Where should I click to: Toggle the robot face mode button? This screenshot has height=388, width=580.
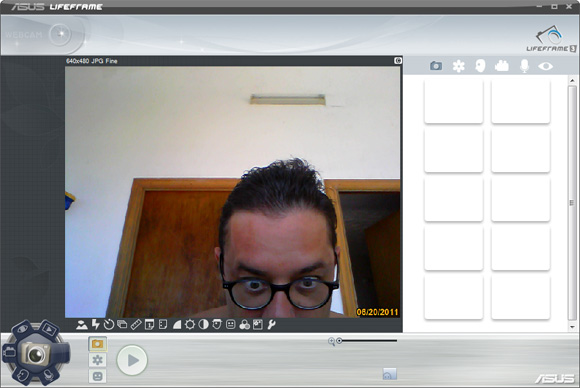(98, 376)
